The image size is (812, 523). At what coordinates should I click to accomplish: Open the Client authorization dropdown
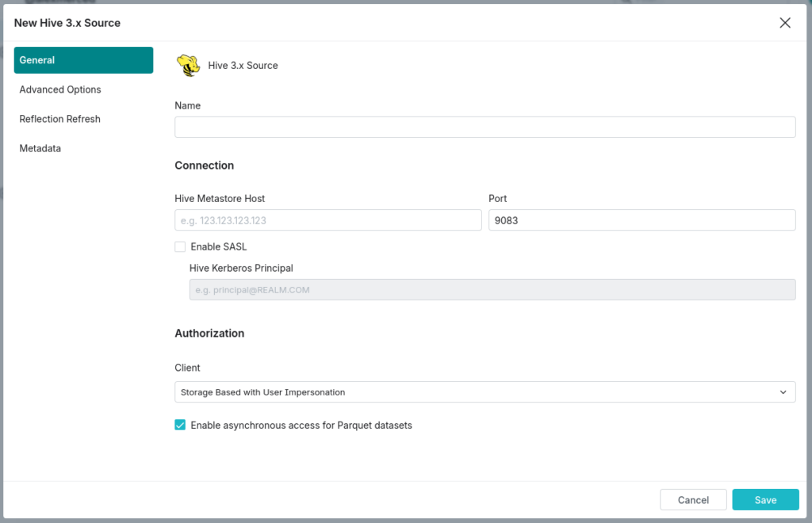(485, 392)
